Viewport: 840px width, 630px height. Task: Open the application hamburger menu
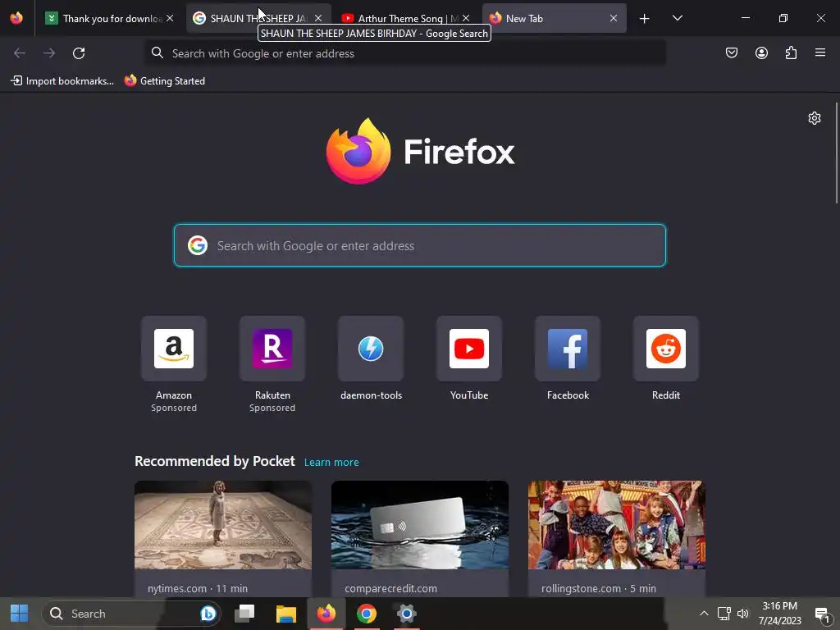(x=820, y=52)
